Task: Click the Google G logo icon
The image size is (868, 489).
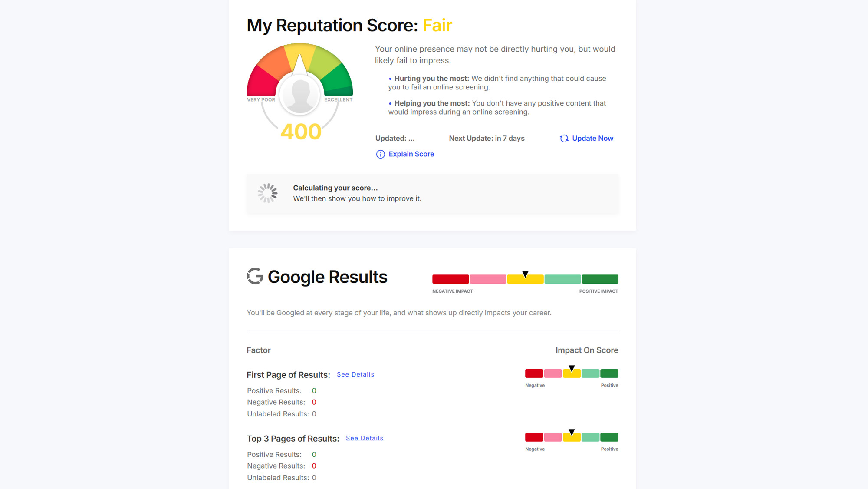Action: [255, 276]
